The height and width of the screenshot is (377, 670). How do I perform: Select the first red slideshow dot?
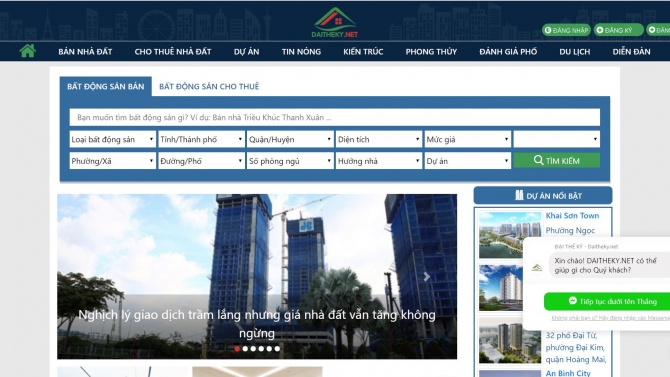(x=237, y=349)
